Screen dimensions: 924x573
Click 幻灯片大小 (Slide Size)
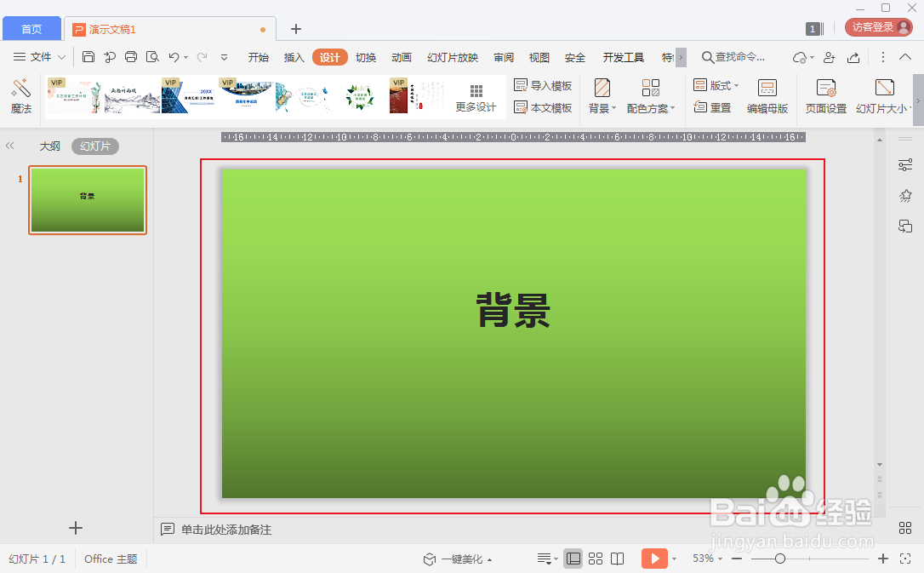pyautogui.click(x=885, y=95)
